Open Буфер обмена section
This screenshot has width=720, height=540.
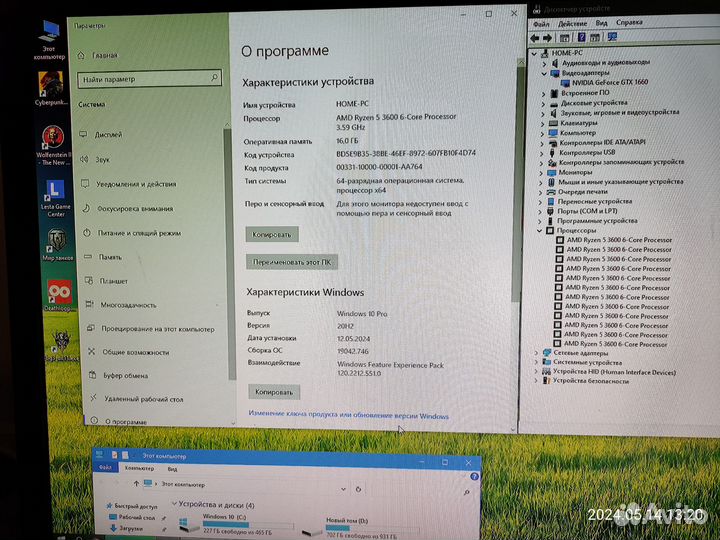pyautogui.click(x=118, y=375)
